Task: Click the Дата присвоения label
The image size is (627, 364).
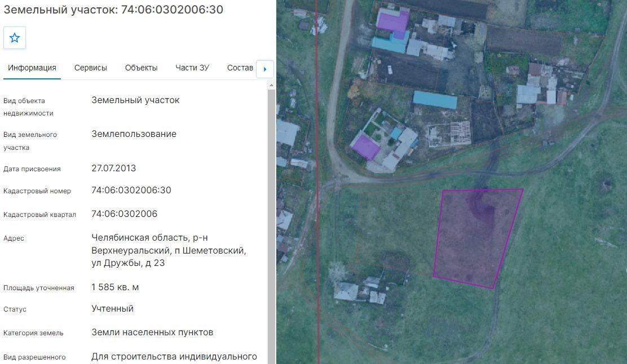Action: pos(32,169)
